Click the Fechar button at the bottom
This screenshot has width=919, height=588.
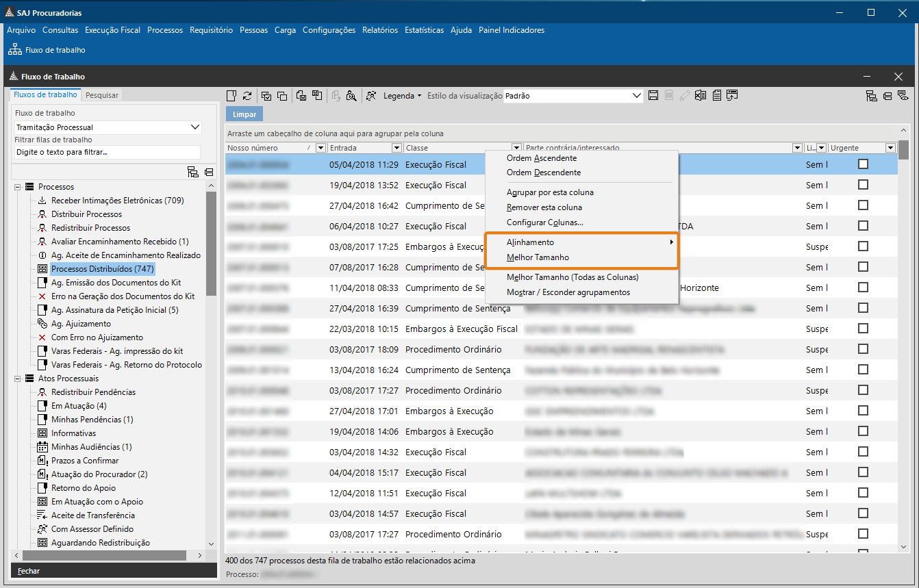29,571
